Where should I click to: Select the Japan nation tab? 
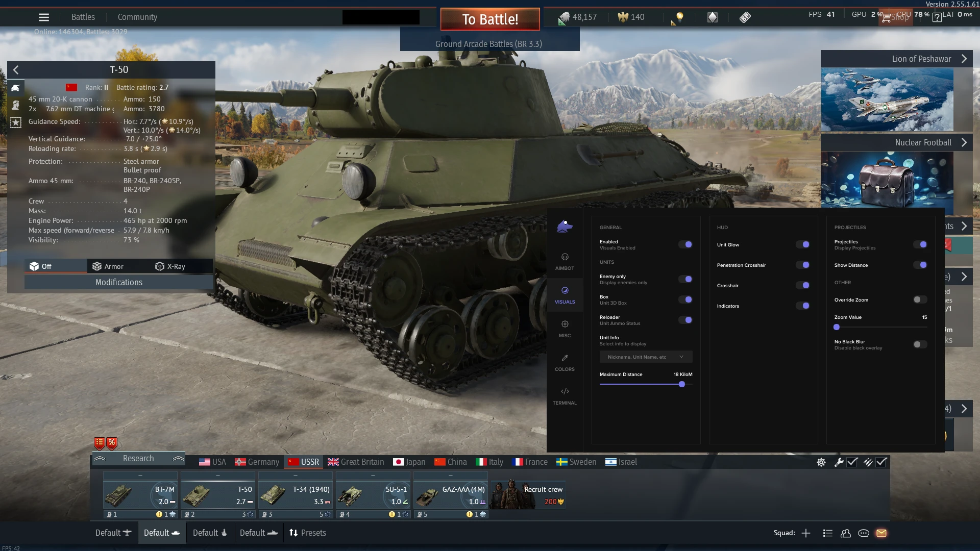pos(409,462)
